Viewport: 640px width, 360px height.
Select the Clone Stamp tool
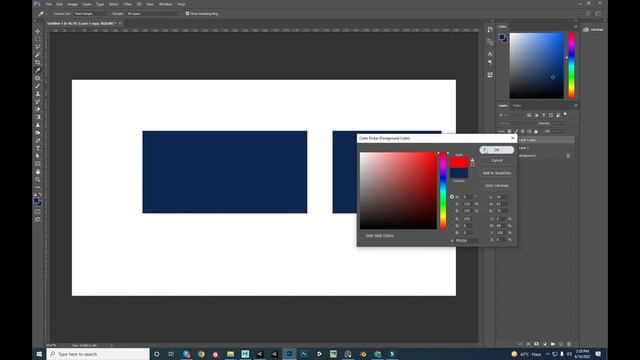click(x=38, y=94)
